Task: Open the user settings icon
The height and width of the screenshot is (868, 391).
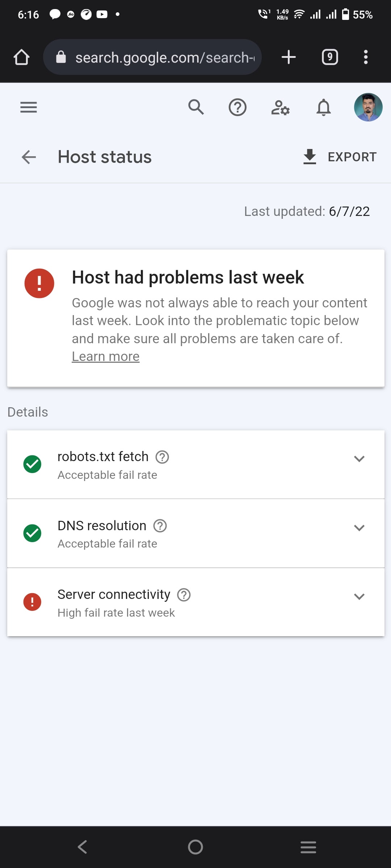Action: coord(280,107)
